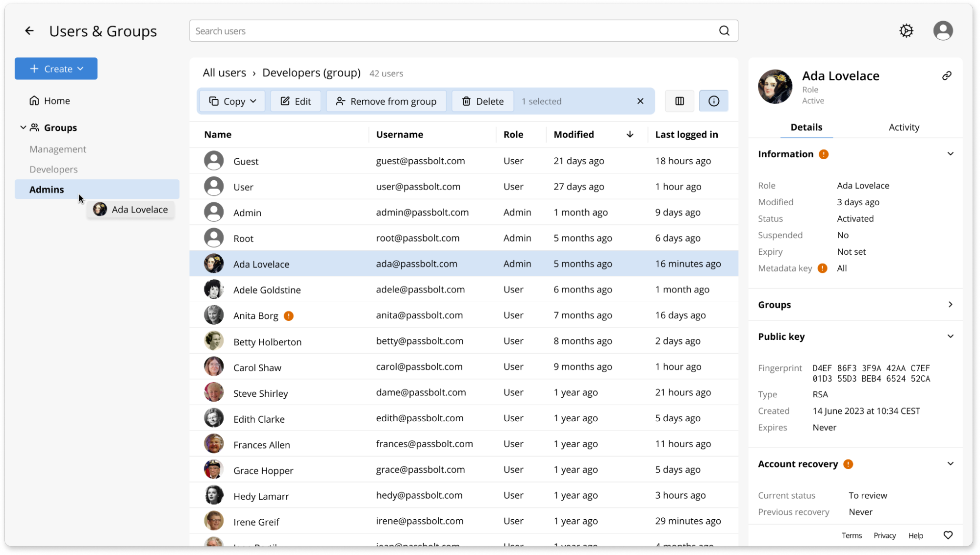
Task: Click the back arrow icon
Action: pos(29,31)
